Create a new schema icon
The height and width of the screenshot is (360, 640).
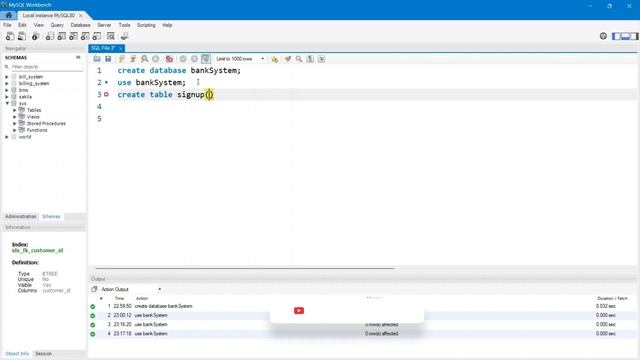point(49,36)
